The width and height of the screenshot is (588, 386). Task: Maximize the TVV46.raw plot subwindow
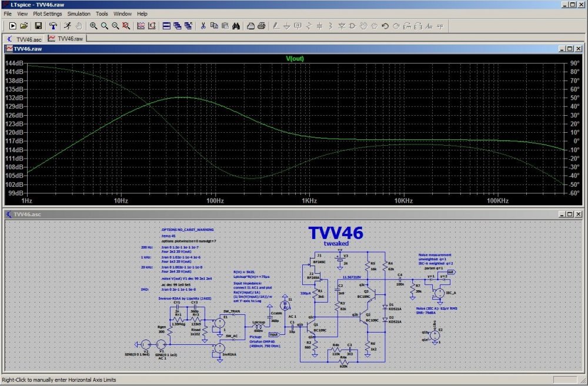(569, 48)
